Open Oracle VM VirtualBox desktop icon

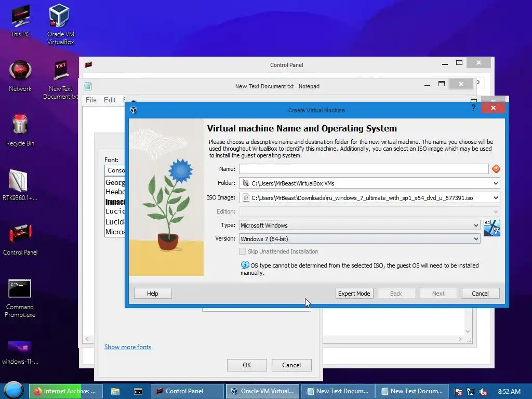(60, 24)
